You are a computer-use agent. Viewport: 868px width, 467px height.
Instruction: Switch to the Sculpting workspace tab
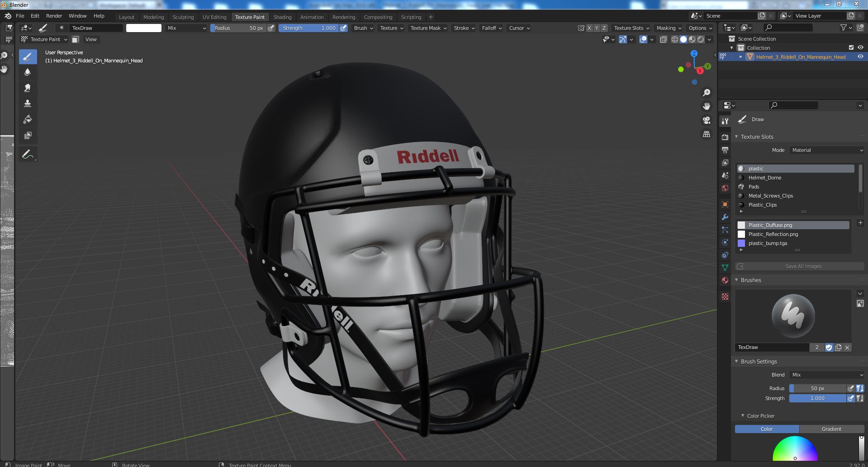[183, 17]
